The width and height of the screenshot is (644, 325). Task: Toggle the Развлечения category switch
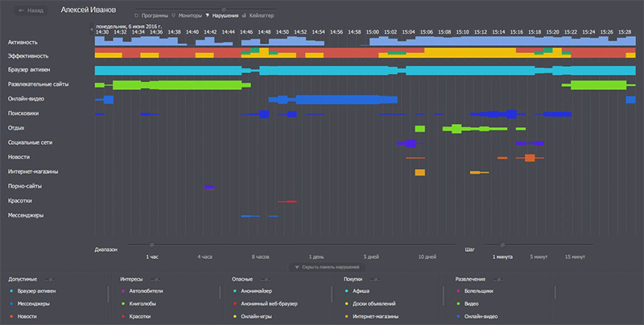pos(497,279)
